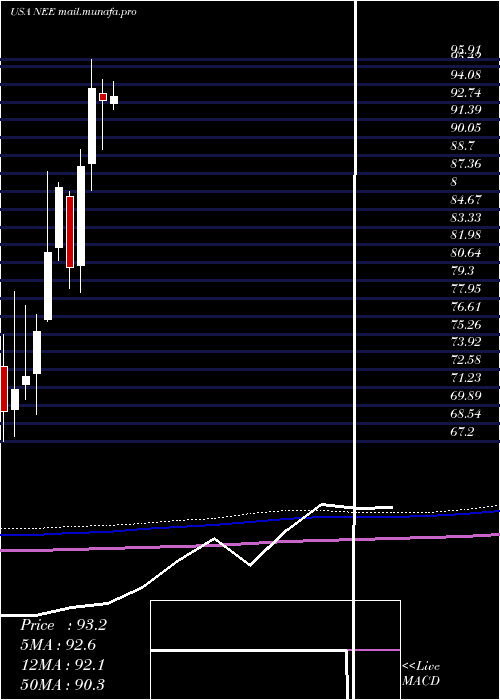The width and height of the screenshot is (500, 700).
Task: Click the 81.98 price axis label
Action: point(466,235)
